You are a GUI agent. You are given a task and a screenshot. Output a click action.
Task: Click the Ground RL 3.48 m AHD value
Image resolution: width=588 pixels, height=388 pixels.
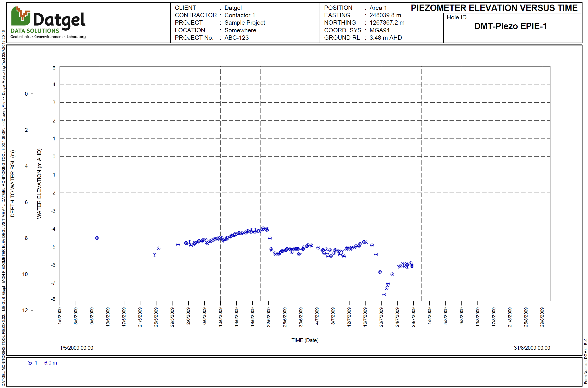click(x=385, y=38)
